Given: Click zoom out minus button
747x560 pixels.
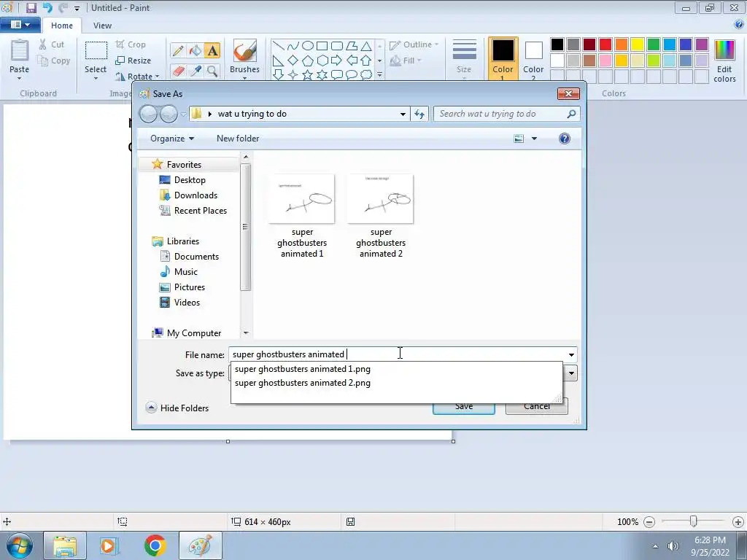Looking at the screenshot, I should click(649, 522).
